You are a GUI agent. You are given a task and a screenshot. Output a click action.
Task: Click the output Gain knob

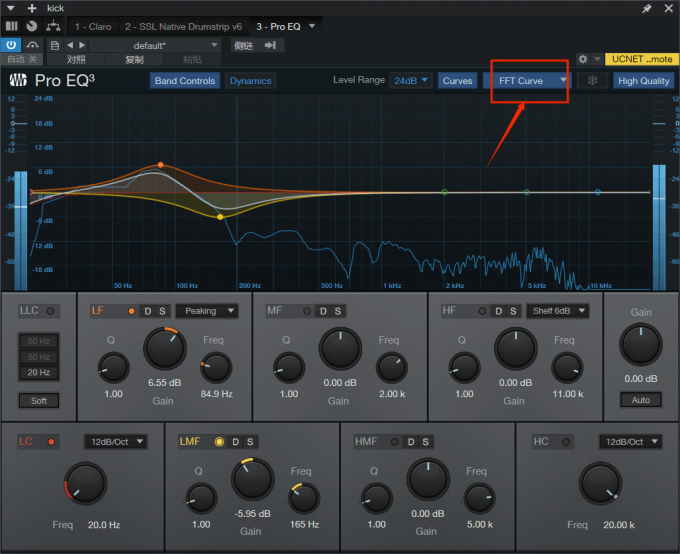pos(641,345)
